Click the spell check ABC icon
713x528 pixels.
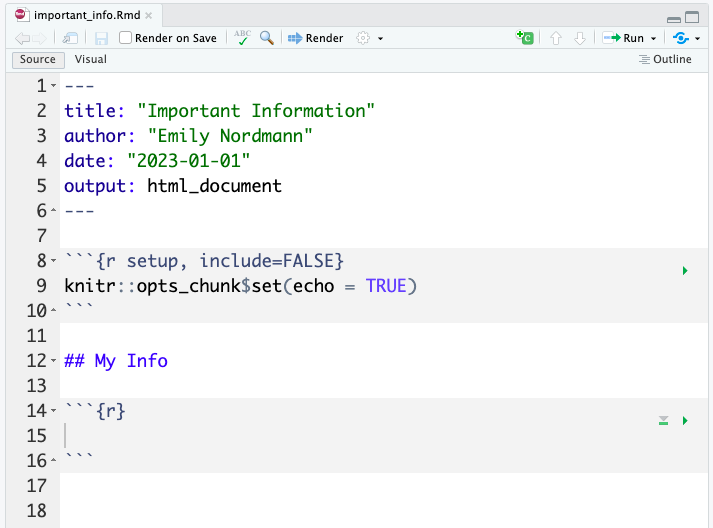[242, 38]
